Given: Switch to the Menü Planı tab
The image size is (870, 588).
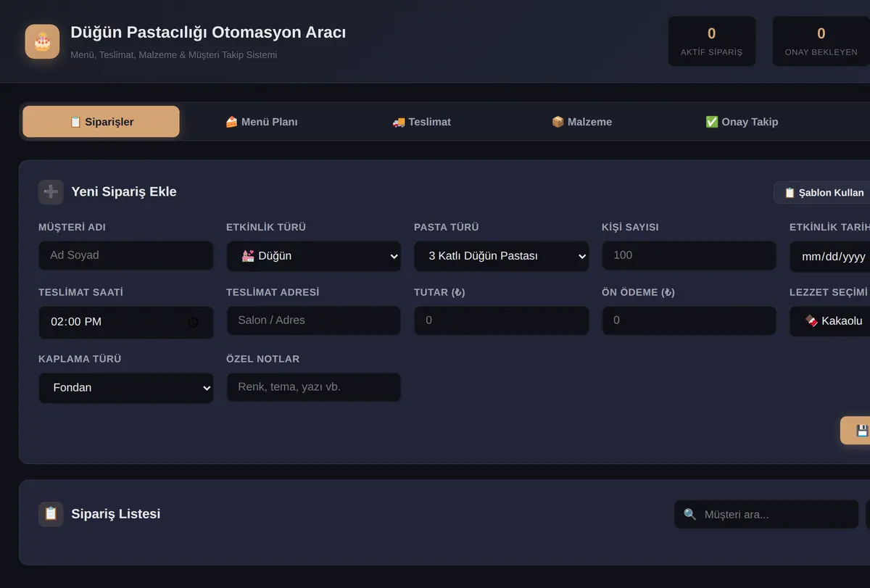Looking at the screenshot, I should click(262, 122).
